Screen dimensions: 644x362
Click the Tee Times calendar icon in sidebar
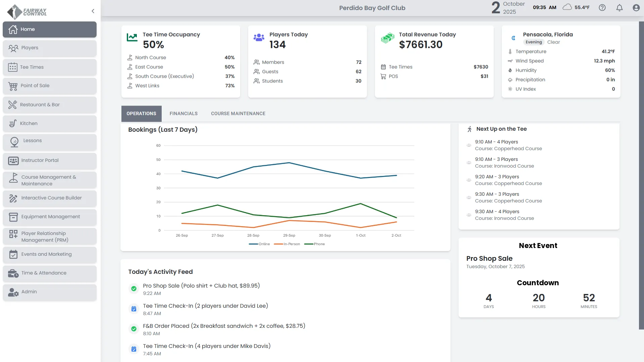(x=13, y=67)
